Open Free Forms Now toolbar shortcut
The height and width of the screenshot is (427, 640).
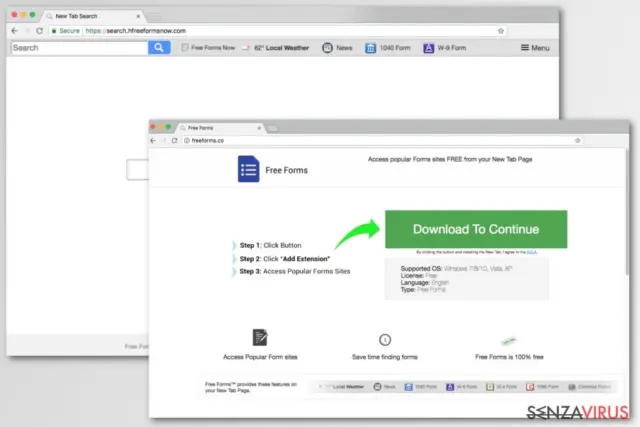(208, 48)
